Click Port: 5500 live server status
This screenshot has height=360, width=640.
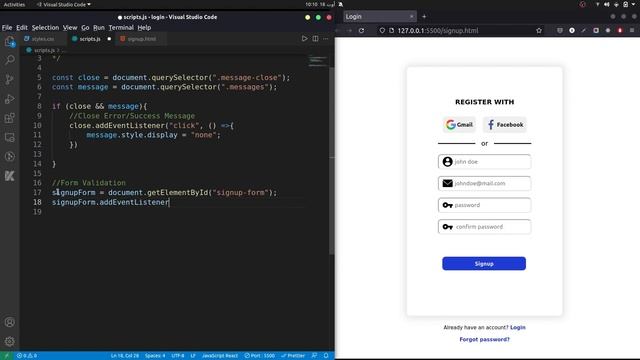click(260, 356)
